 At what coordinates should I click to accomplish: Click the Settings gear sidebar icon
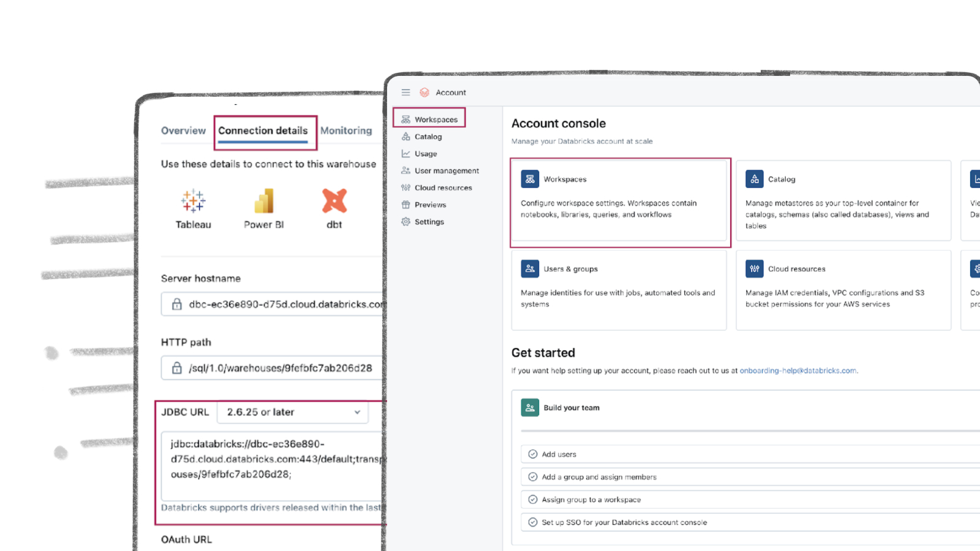(405, 222)
